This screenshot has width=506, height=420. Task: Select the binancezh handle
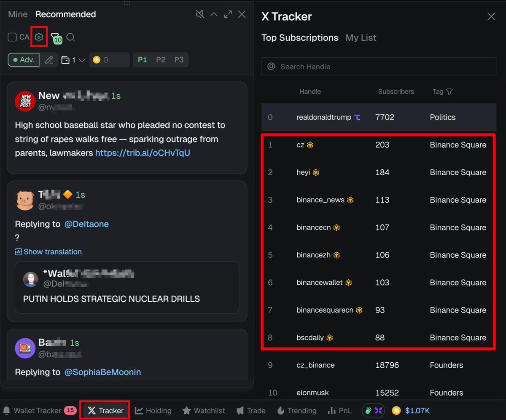point(314,255)
